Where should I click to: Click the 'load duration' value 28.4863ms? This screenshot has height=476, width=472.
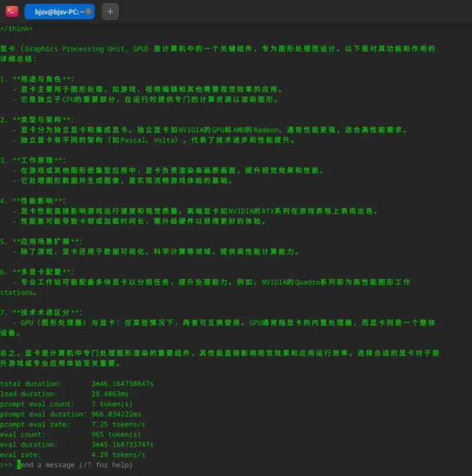(x=110, y=393)
